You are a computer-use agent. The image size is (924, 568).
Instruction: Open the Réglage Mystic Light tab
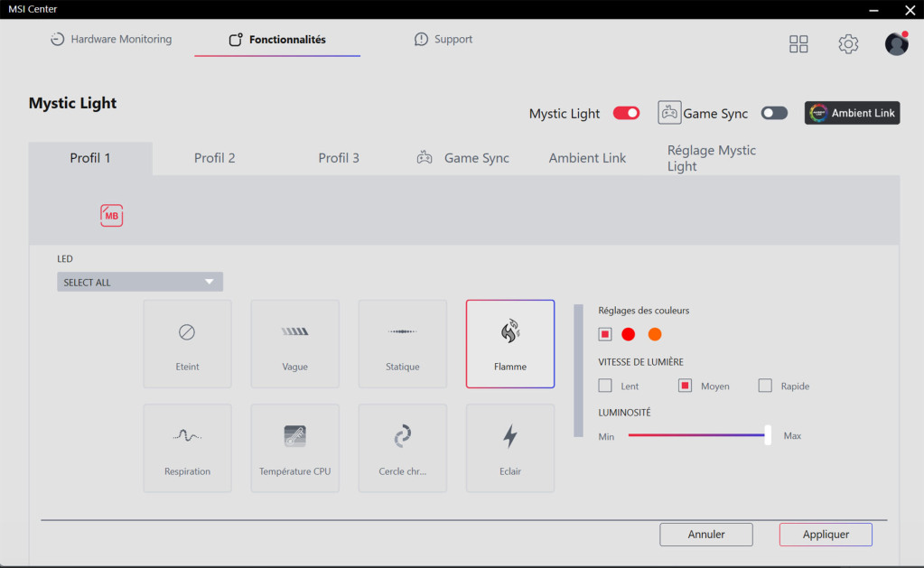point(712,158)
